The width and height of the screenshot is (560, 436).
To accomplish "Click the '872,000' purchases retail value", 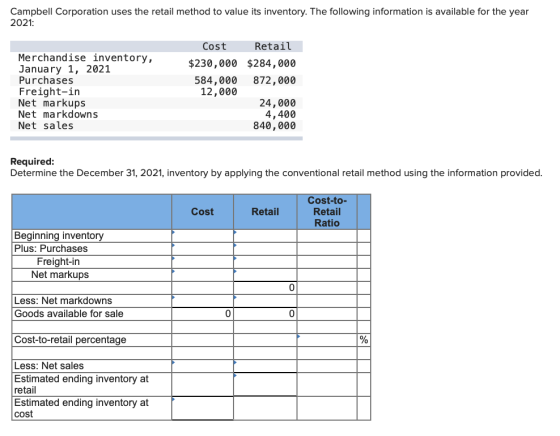I will [x=275, y=80].
